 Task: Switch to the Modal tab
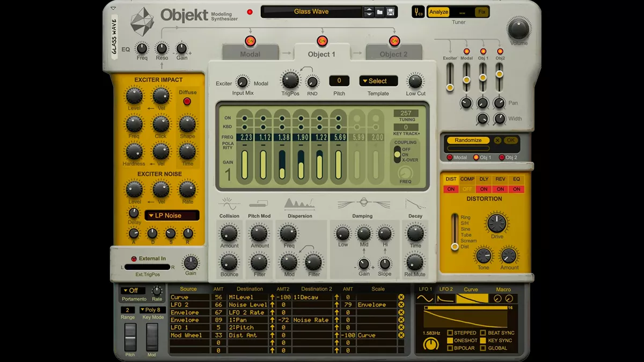click(251, 54)
